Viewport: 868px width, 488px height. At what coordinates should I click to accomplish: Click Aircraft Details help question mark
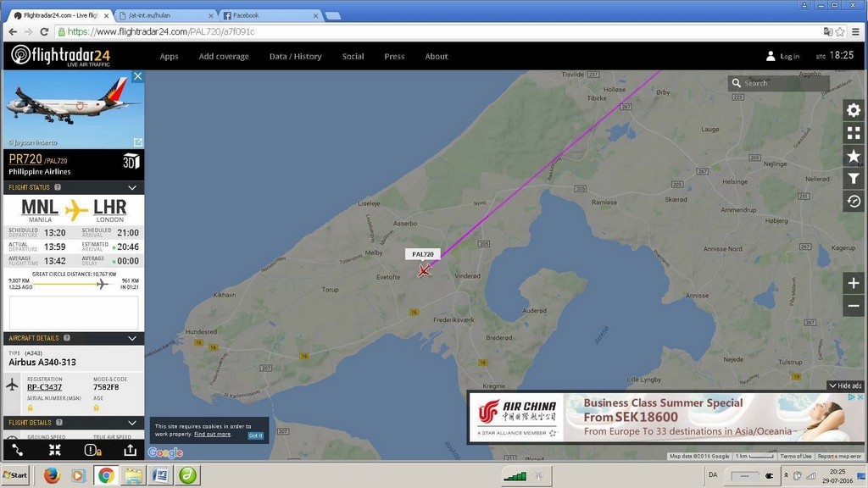point(66,338)
